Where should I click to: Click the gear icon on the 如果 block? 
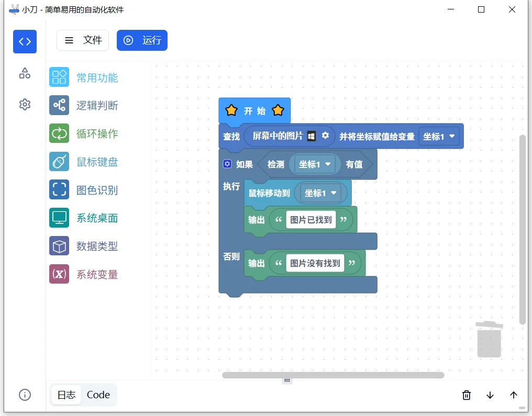[x=227, y=164]
